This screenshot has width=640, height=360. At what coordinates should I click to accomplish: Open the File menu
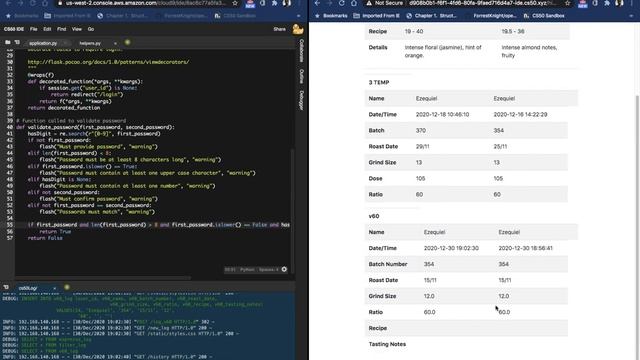pyautogui.click(x=33, y=29)
